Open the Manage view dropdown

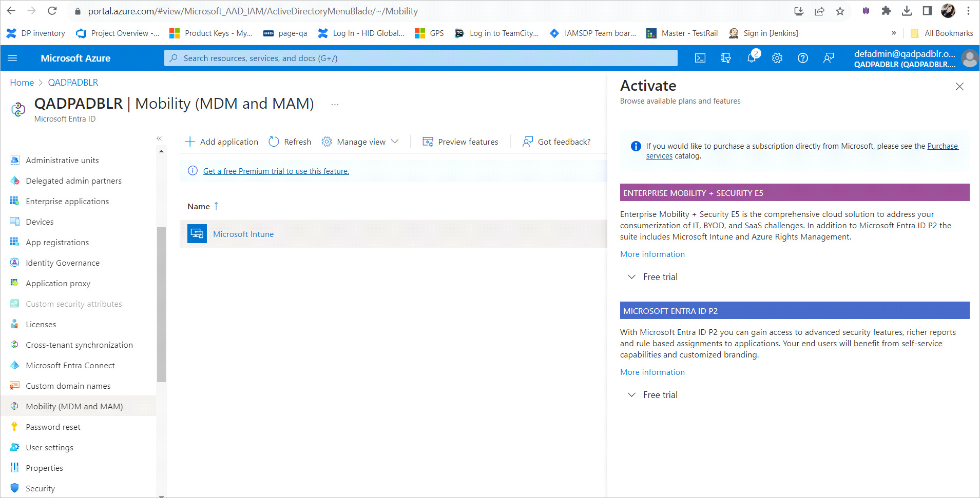pyautogui.click(x=360, y=142)
